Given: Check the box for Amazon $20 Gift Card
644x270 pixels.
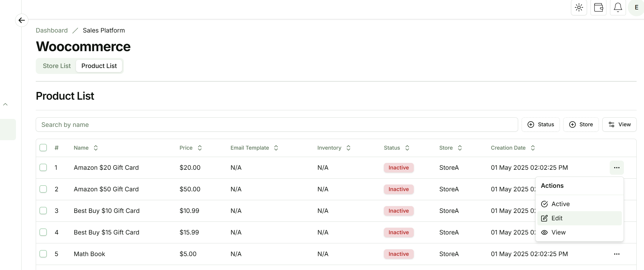Looking at the screenshot, I should pos(43,167).
